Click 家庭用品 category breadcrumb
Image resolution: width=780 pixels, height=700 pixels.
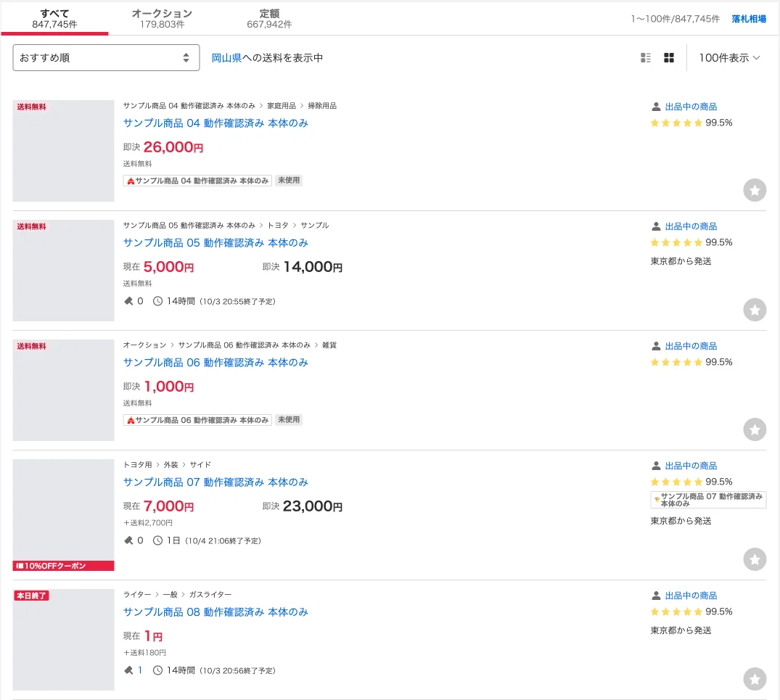pyautogui.click(x=282, y=106)
